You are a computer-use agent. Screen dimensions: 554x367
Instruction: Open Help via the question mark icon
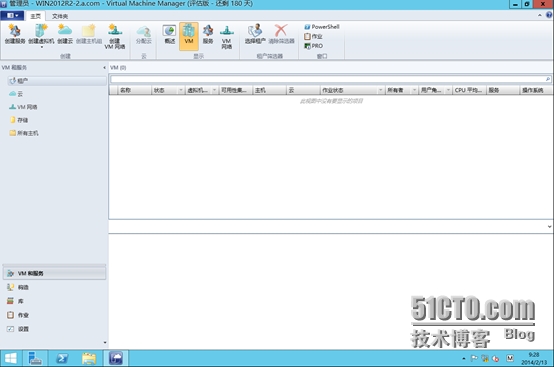[x=549, y=15]
